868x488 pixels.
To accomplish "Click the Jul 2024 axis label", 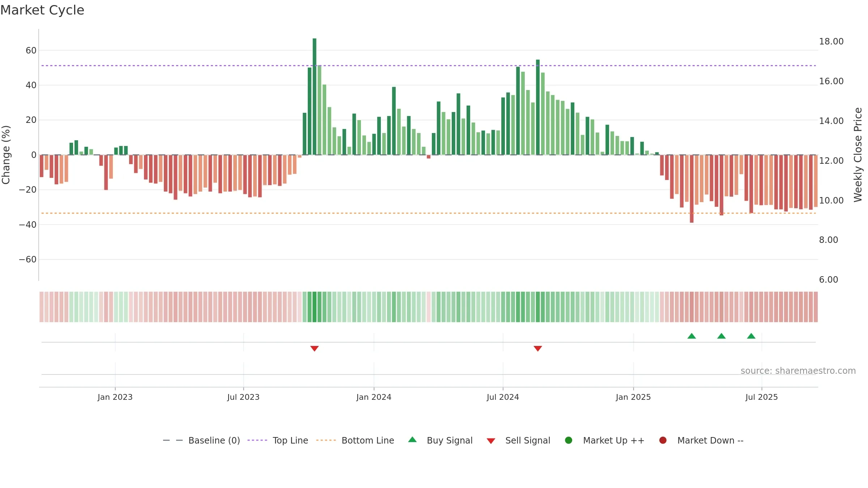I will coord(503,397).
